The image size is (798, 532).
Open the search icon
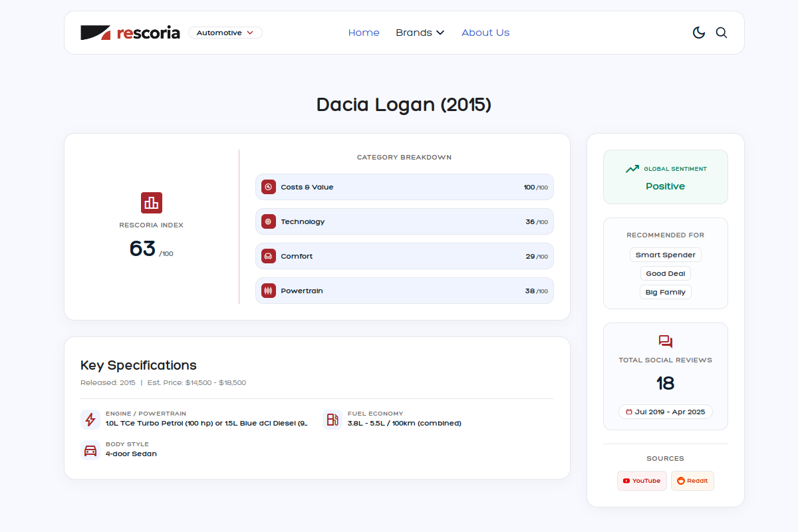pos(722,33)
